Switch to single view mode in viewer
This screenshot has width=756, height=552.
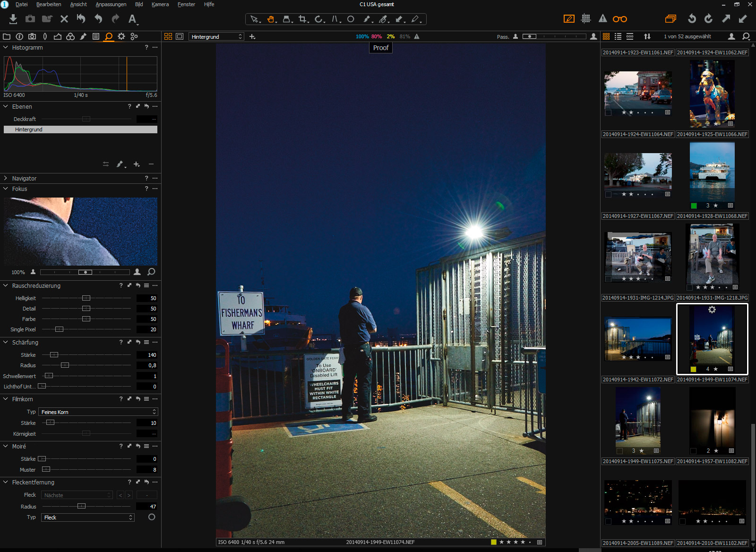coord(180,36)
